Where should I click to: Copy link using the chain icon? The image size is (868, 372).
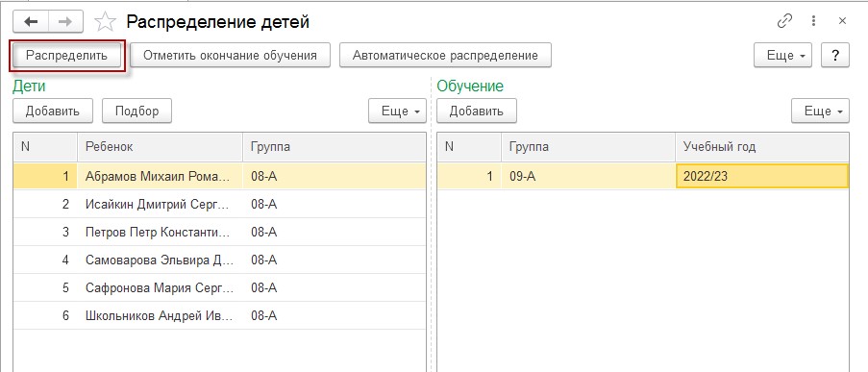[784, 21]
